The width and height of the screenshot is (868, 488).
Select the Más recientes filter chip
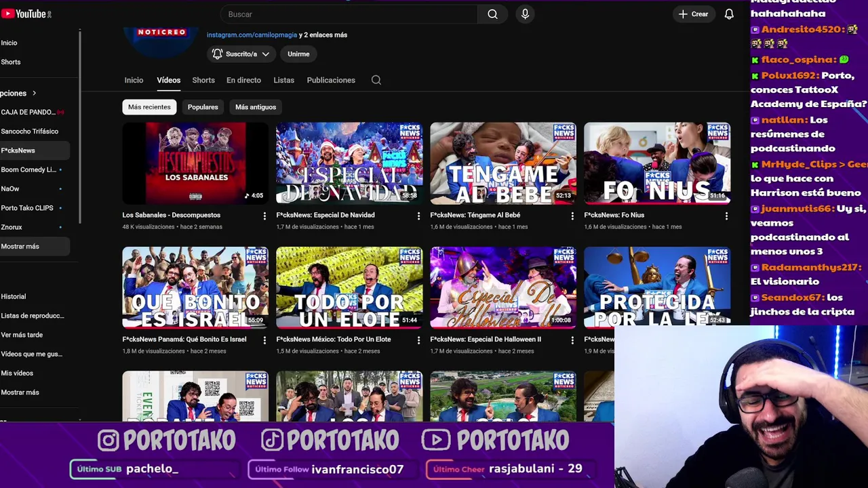[x=149, y=107]
